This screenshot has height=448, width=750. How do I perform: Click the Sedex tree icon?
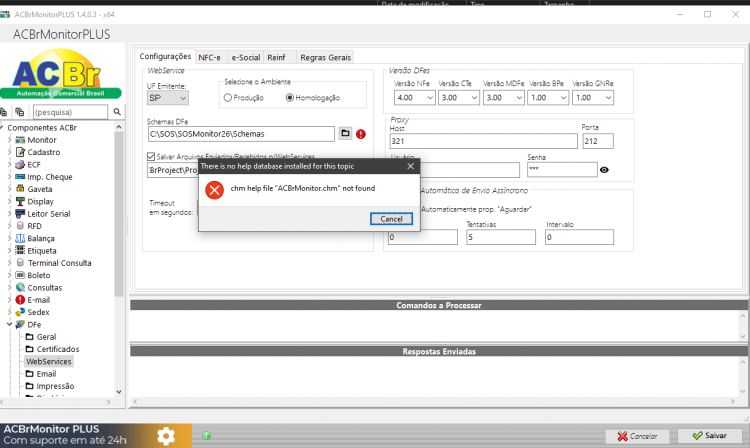pyautogui.click(x=20, y=312)
